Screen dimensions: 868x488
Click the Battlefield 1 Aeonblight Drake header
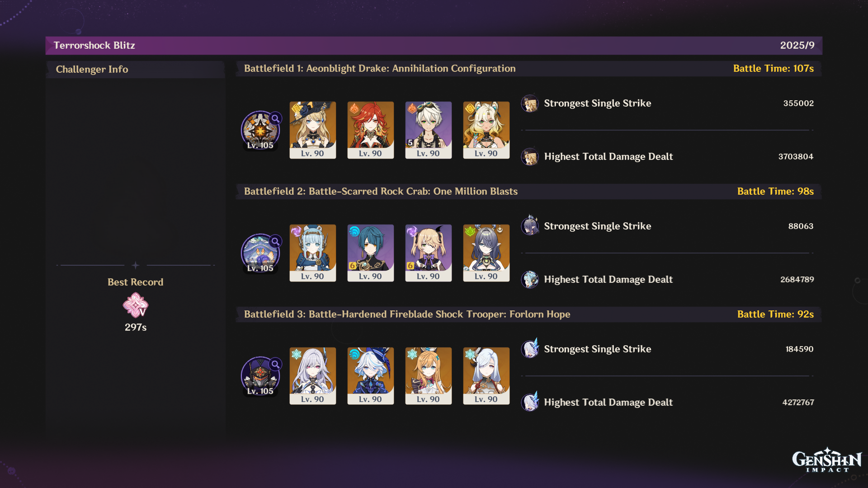point(380,69)
